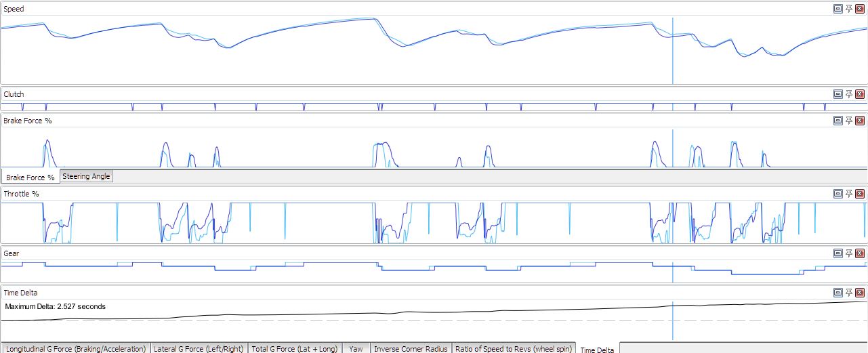Close the Gear panel
This screenshot has height=353, width=868.
[x=860, y=253]
